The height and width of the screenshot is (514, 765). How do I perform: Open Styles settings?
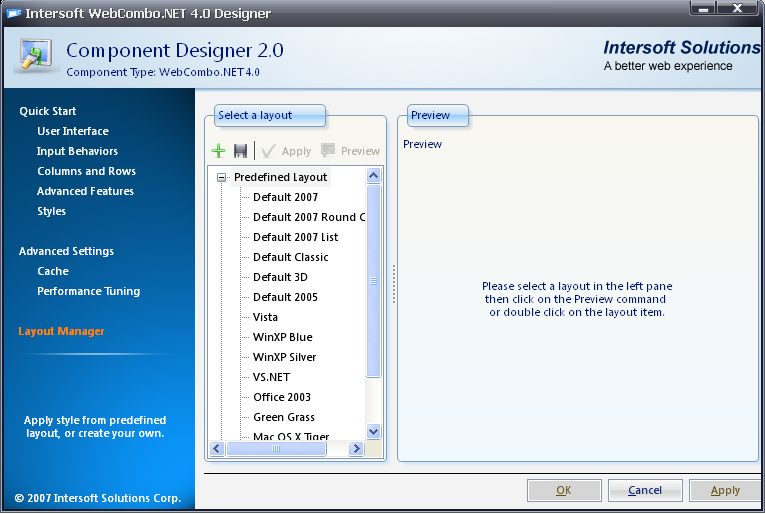(51, 211)
